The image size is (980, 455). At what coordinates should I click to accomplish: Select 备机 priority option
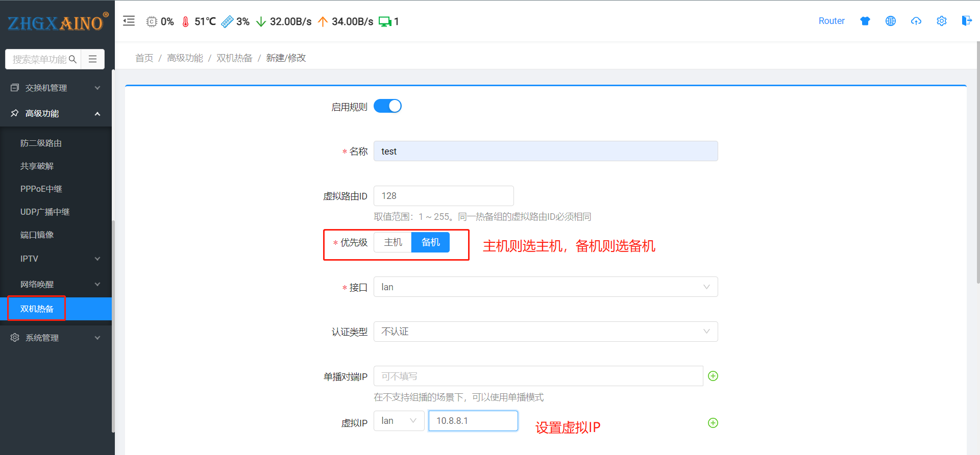pos(430,242)
